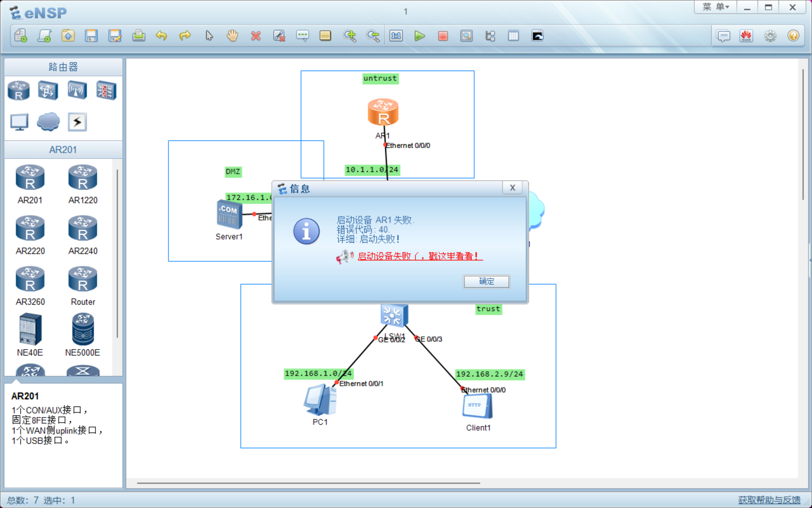This screenshot has height=508, width=812.
Task: Open the 菜单 dropdown menu
Action: (716, 7)
